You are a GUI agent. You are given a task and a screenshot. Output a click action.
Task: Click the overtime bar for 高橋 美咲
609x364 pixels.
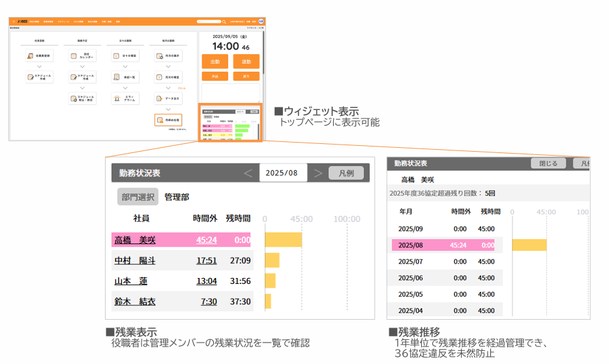pyautogui.click(x=284, y=240)
